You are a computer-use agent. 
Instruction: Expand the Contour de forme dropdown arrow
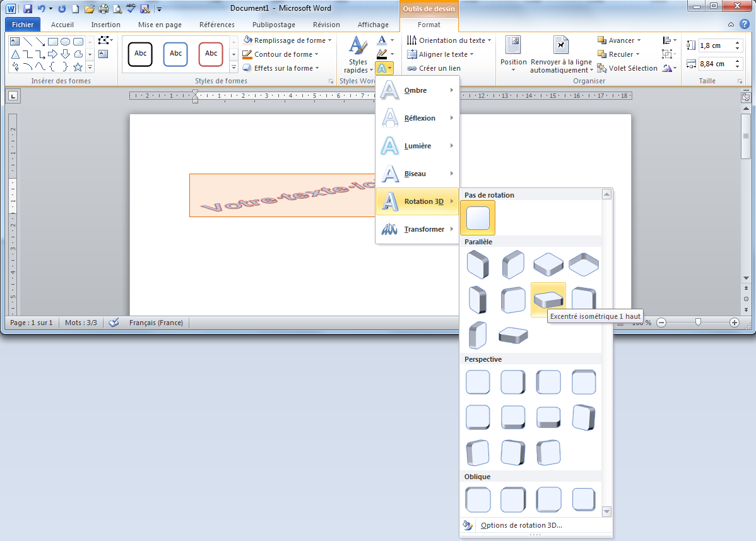pos(316,54)
